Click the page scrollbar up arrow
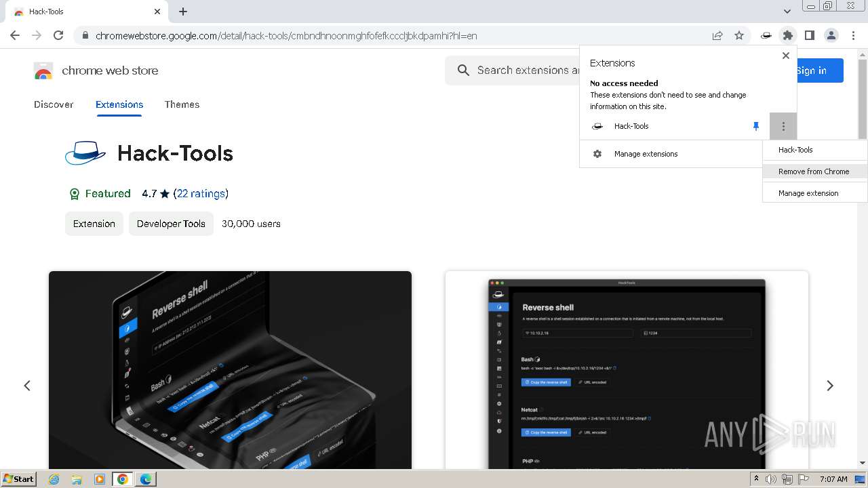 (x=863, y=54)
